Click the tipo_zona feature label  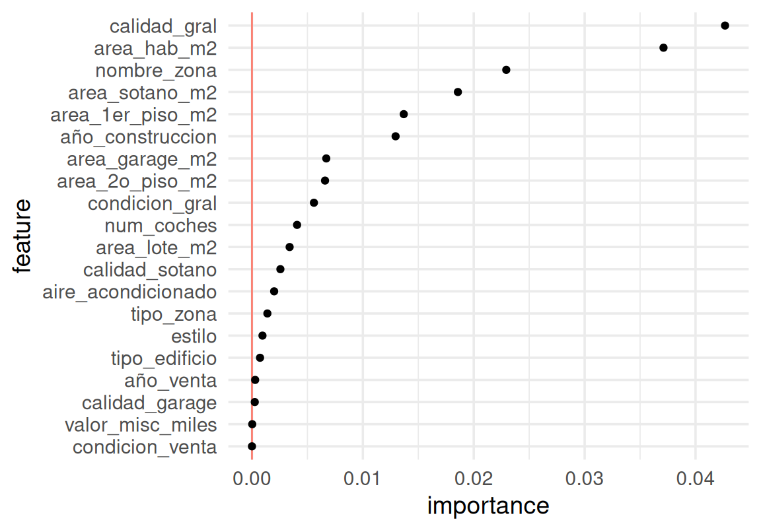[x=174, y=314]
